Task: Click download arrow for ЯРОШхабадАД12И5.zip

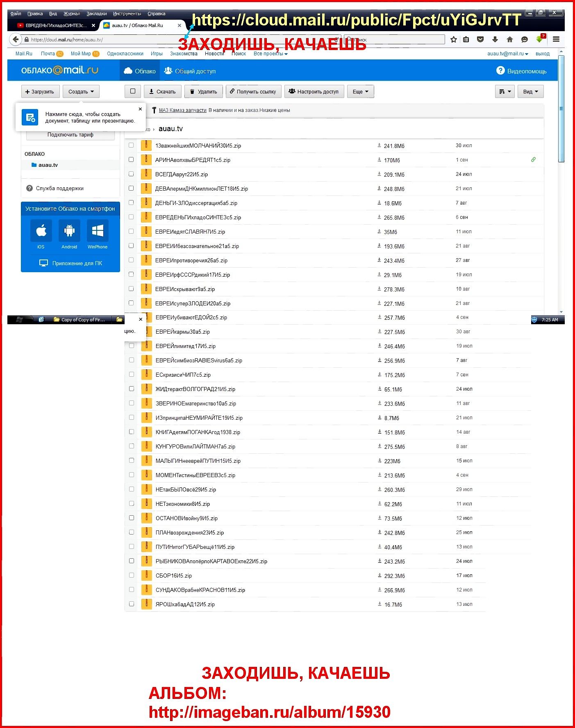Action: (380, 604)
